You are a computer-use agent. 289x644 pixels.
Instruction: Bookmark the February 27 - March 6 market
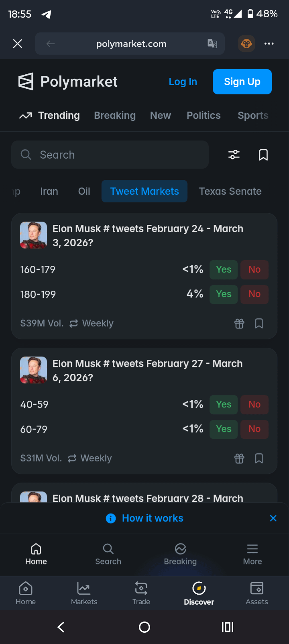[x=259, y=459]
